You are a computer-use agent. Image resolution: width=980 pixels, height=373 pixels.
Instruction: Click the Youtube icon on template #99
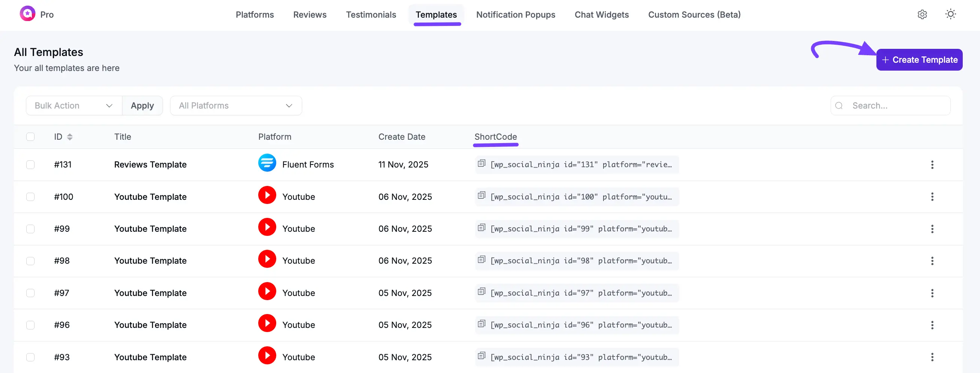[268, 227]
